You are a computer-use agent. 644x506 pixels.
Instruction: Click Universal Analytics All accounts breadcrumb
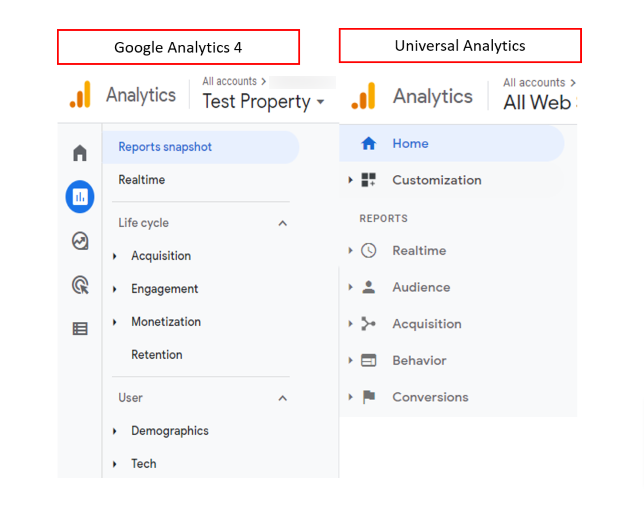pyautogui.click(x=534, y=83)
